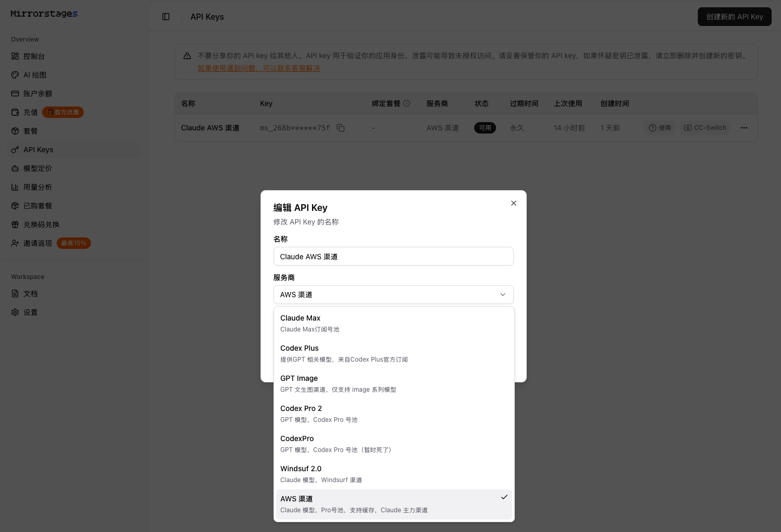Click the Key column header
This screenshot has width=781, height=532.
[266, 103]
